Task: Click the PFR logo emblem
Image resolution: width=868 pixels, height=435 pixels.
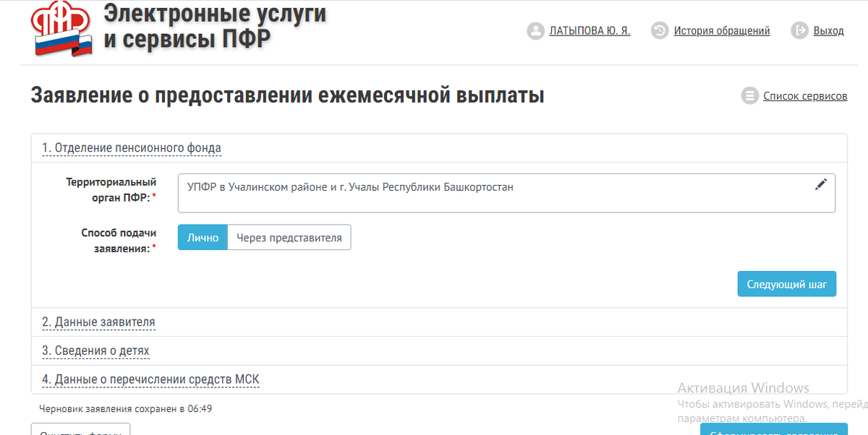Action: tap(62, 29)
